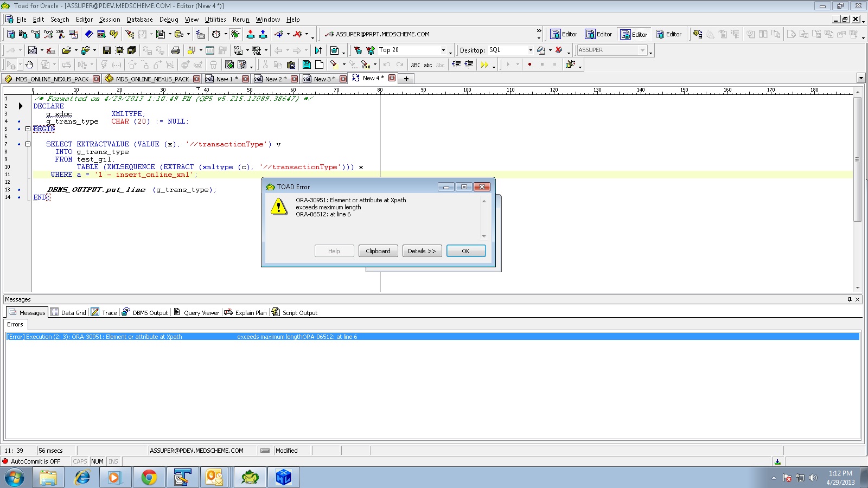Click error dialog message scroll-down arrow

[x=484, y=236]
